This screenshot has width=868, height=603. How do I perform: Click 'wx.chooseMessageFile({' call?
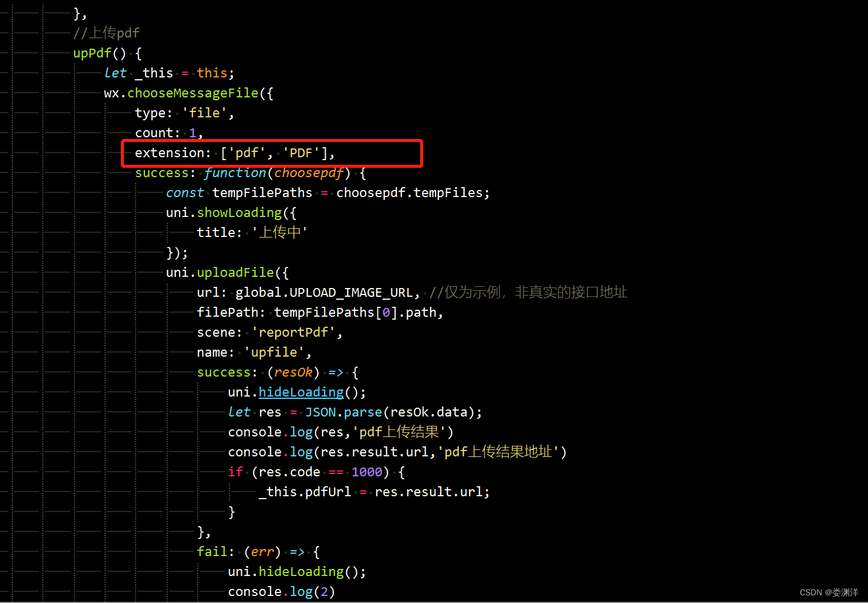[188, 93]
